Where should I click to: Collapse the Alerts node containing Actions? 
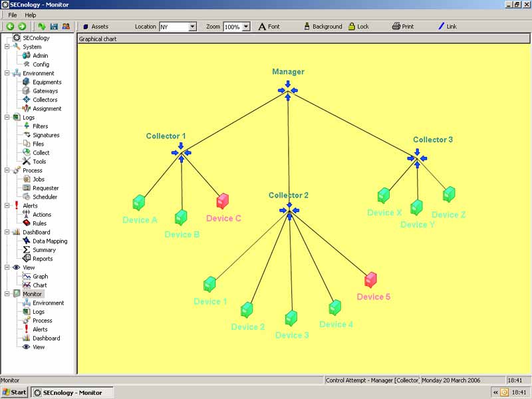click(x=7, y=205)
